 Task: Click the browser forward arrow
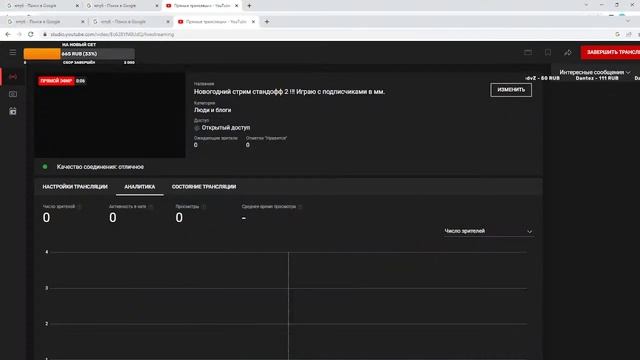pos(19,34)
